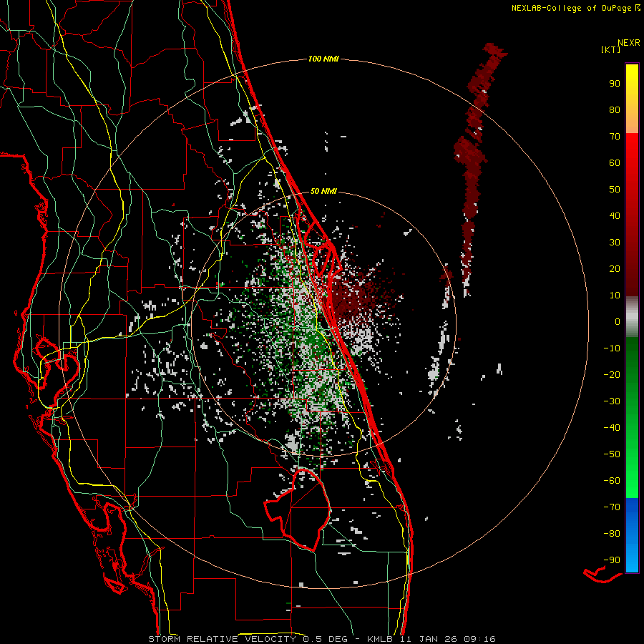This screenshot has width=644, height=644.
Task: Click the 30 knot scale label
Action: tap(615, 243)
